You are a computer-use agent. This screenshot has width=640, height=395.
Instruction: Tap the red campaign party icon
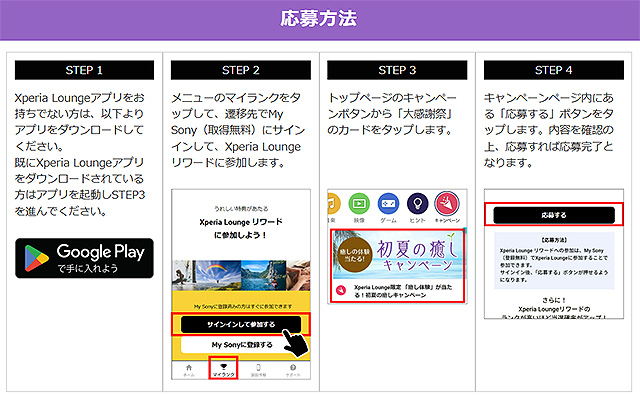[x=447, y=204]
